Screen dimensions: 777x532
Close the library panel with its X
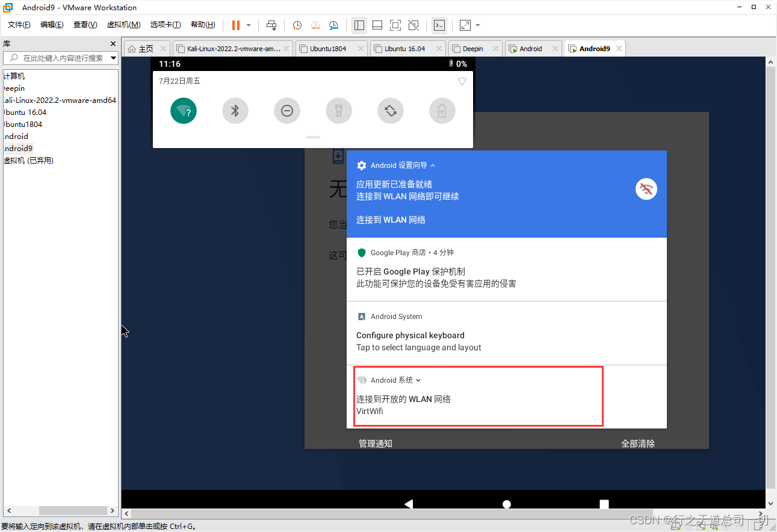pos(113,43)
